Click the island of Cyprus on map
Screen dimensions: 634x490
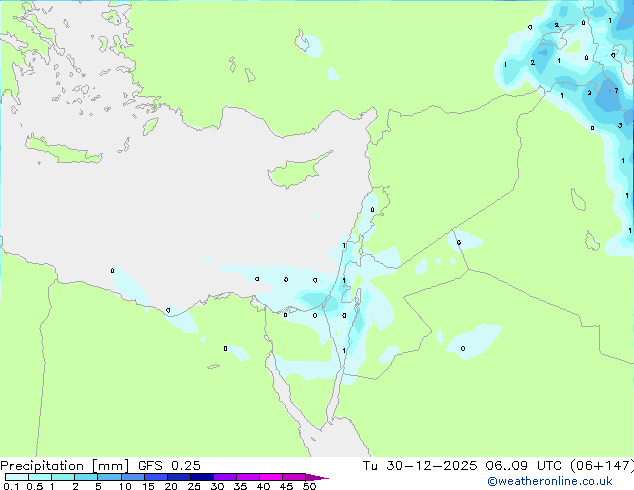point(297,171)
